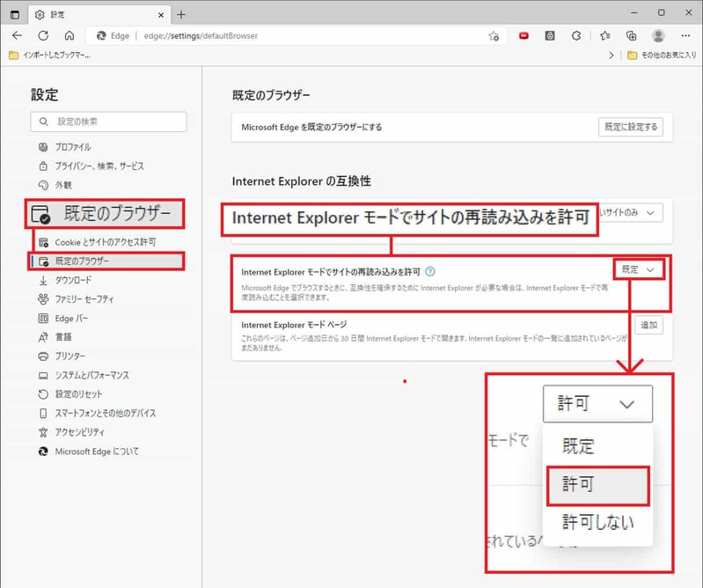The width and height of the screenshot is (703, 588).
Task: Click the help question-mark icon beside 再読み込みを許可
Action: (429, 271)
